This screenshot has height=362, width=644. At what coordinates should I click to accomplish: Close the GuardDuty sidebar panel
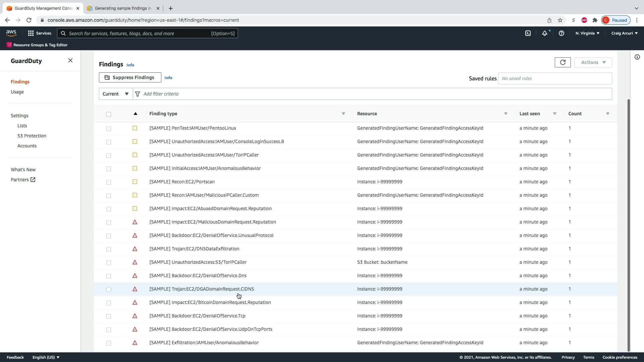click(x=70, y=60)
